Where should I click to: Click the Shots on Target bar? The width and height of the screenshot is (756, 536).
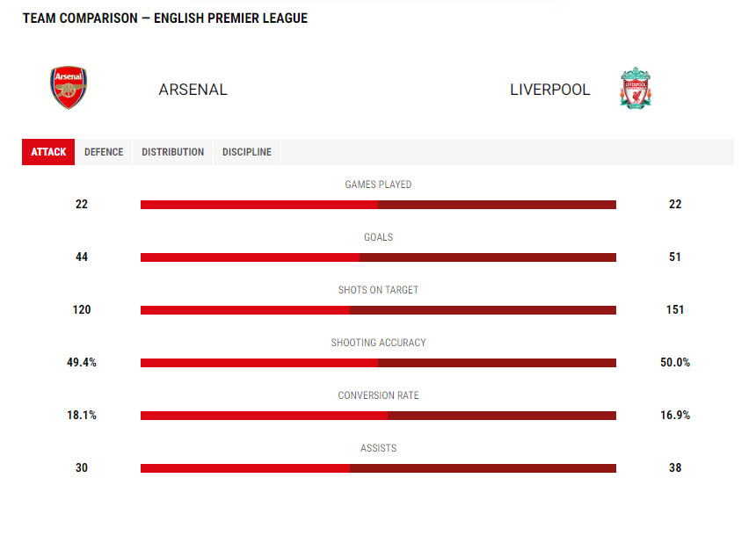click(378, 310)
